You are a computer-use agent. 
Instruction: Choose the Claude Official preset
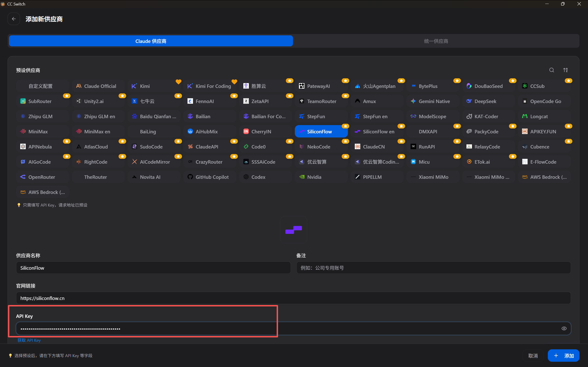(98, 86)
